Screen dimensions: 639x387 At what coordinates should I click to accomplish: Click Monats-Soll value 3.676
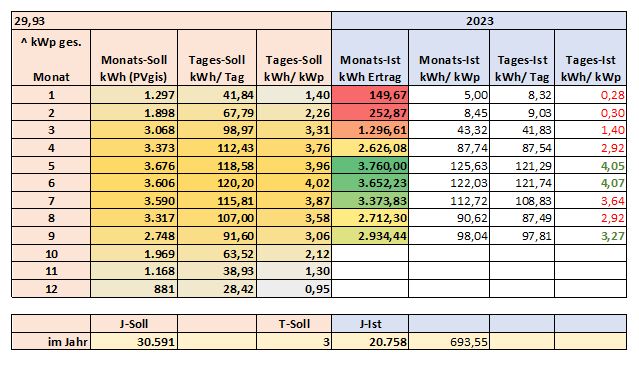click(134, 166)
